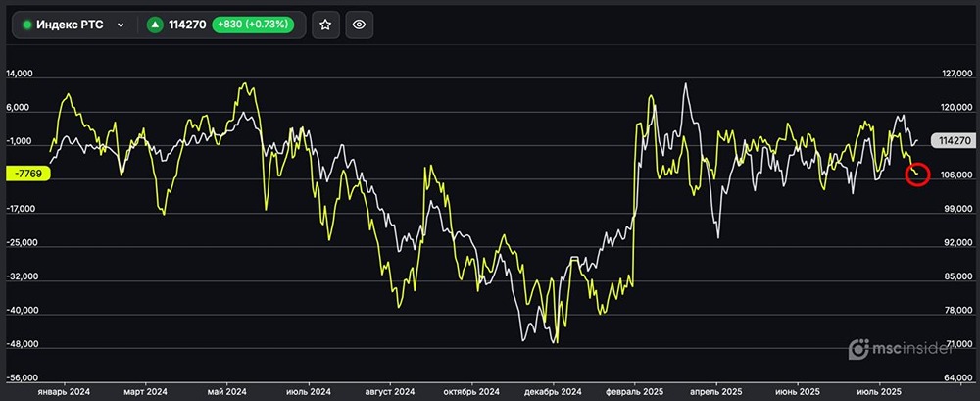Click the green dot beside Индекс РТС
980x401 pixels.
[27, 25]
